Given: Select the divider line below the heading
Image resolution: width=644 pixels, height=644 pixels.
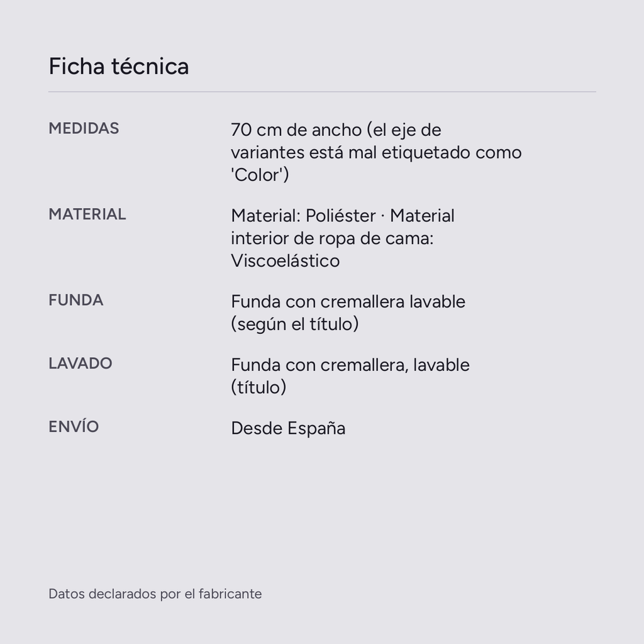Looking at the screenshot, I should click(x=322, y=92).
